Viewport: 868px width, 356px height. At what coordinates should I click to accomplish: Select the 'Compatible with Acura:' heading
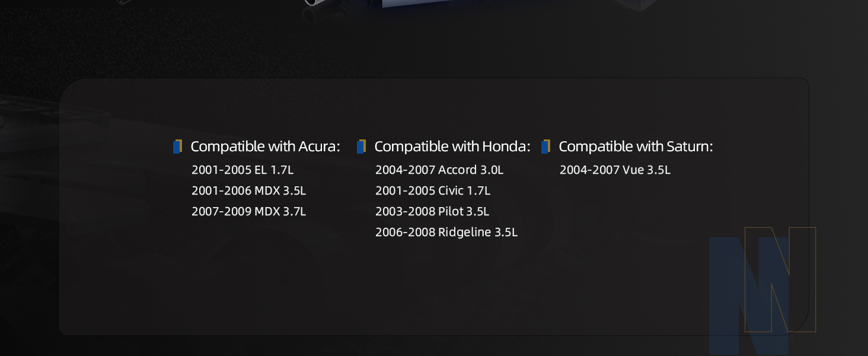266,147
